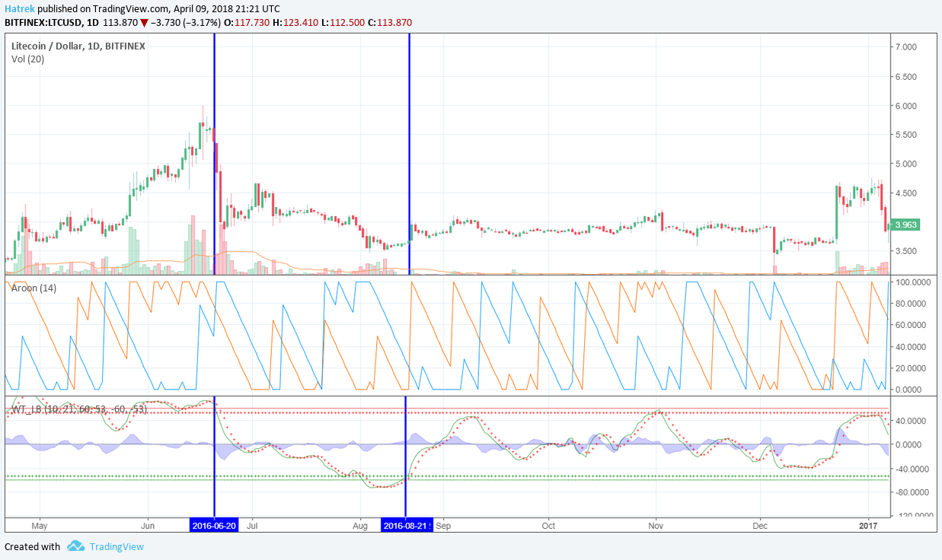Viewport: 942px width, 560px height.
Task: Click the 6.500 price axis label
Action: 905,77
